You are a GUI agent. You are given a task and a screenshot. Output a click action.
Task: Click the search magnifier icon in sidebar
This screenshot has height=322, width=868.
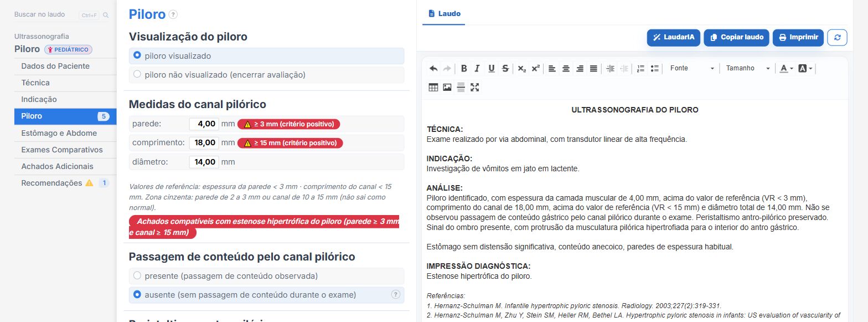pos(106,15)
